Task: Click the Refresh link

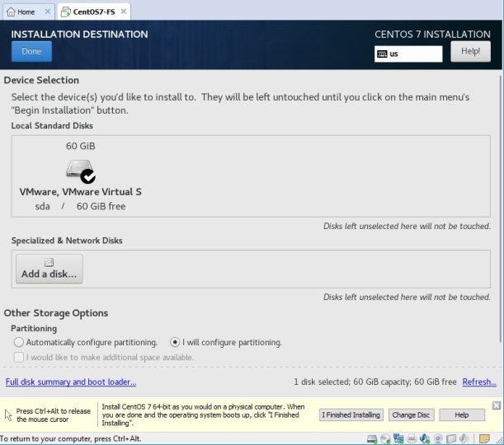Action: pyautogui.click(x=478, y=382)
